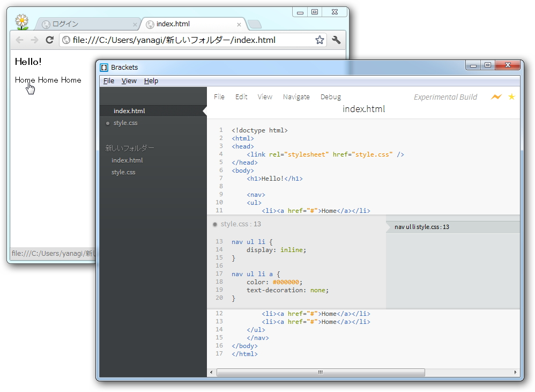Open the native Help menu in Brackets
The height and width of the screenshot is (392, 535).
(151, 81)
